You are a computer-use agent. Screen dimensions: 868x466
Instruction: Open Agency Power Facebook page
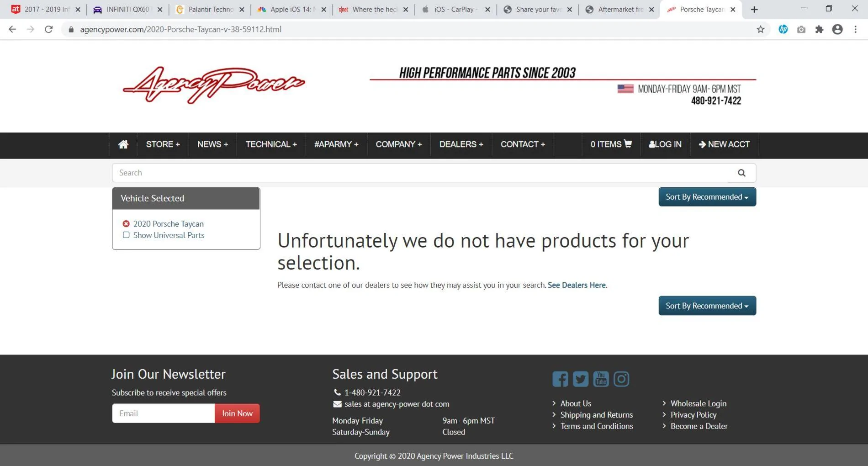tap(560, 379)
